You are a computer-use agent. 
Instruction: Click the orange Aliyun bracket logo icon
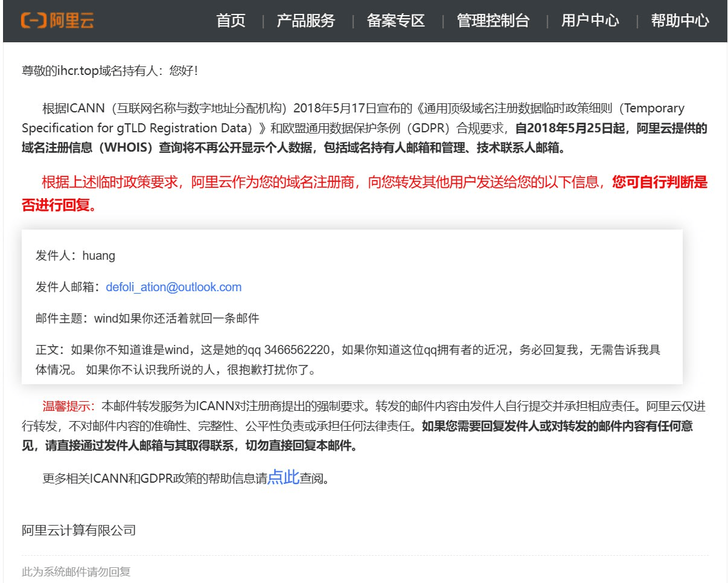pyautogui.click(x=33, y=21)
